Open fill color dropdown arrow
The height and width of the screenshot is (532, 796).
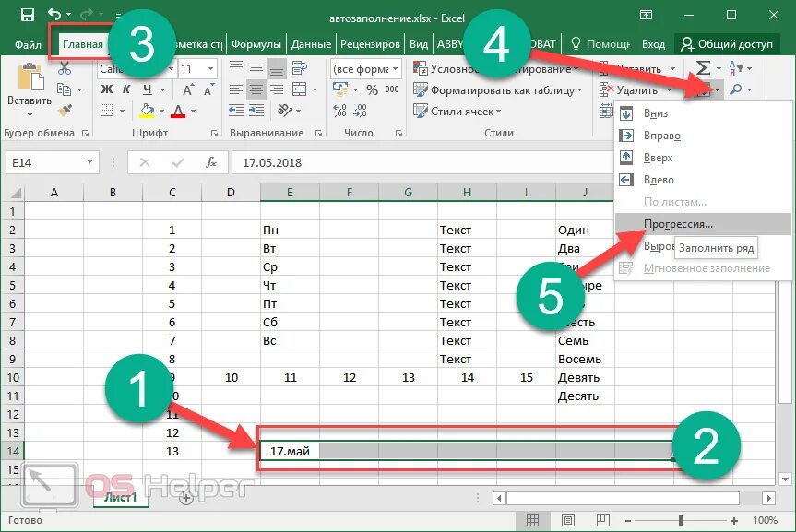point(162,111)
